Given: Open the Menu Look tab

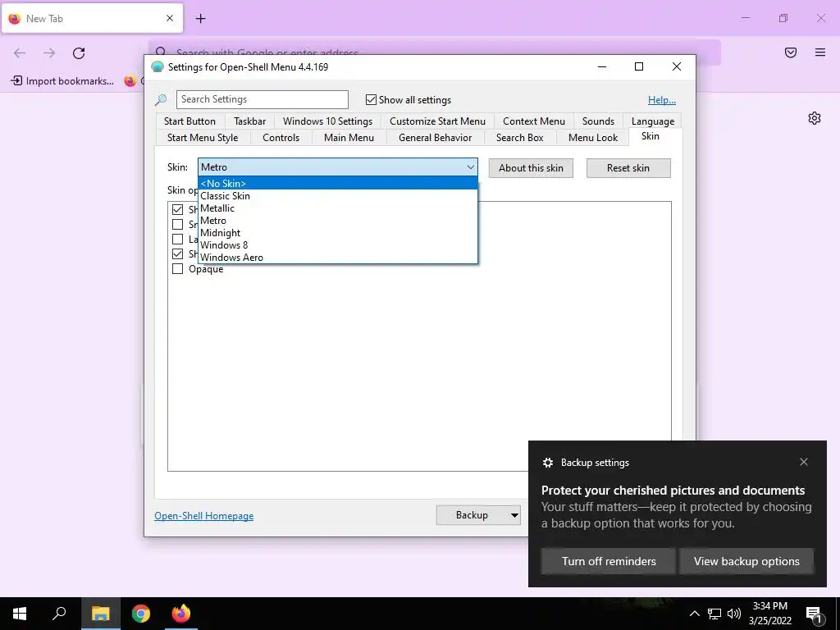Looking at the screenshot, I should 593,138.
